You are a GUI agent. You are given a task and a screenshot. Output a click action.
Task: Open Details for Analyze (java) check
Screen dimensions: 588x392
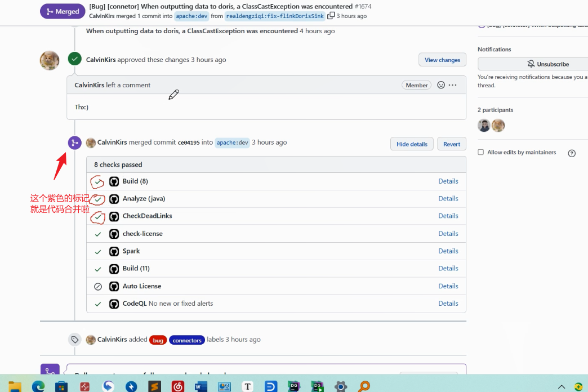pyautogui.click(x=448, y=198)
